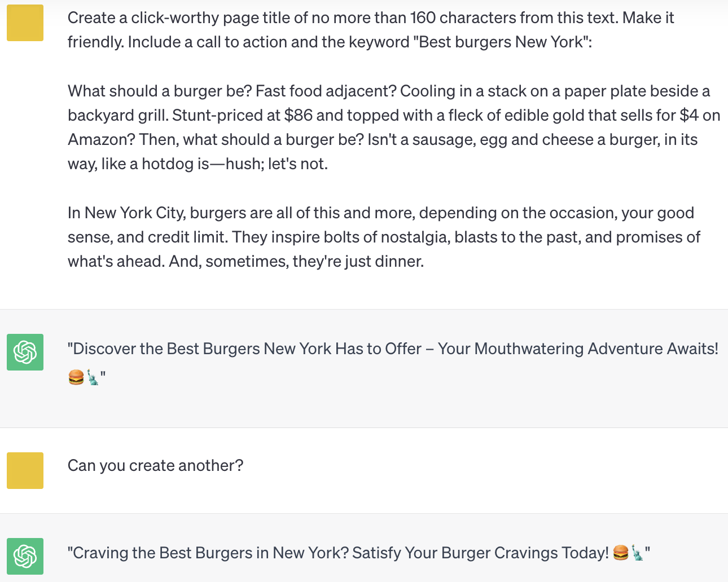This screenshot has height=582, width=728.
Task: Click the quoted keyword 'Best burgers New York'
Action: 501,42
